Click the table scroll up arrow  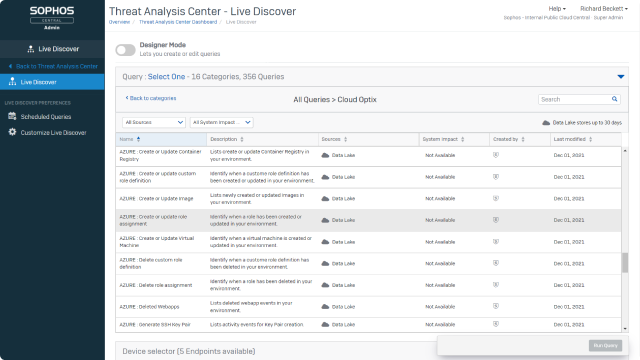[x=625, y=151]
